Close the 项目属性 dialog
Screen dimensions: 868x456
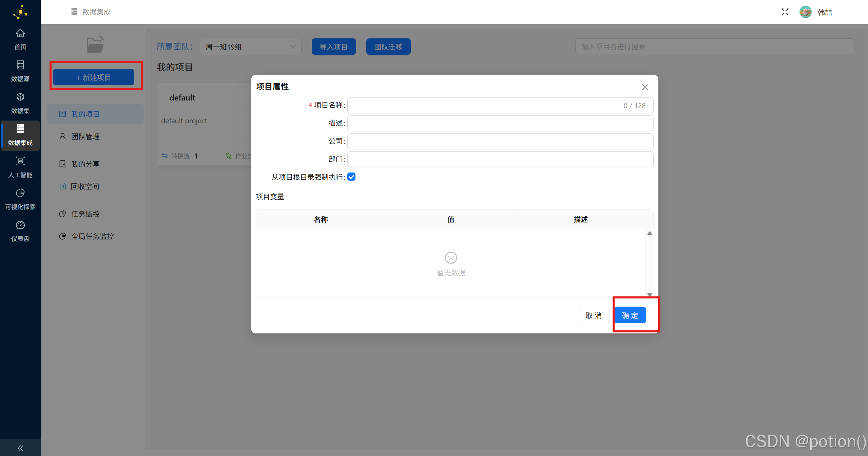click(644, 87)
